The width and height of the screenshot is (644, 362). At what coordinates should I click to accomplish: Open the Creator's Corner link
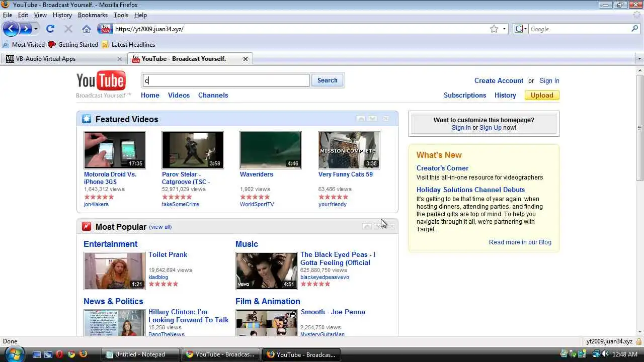(x=442, y=168)
